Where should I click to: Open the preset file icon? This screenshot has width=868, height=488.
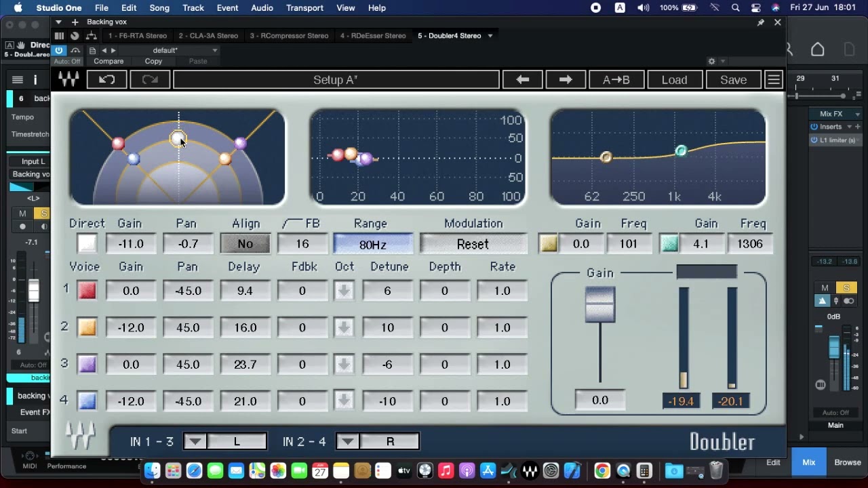pos(92,50)
